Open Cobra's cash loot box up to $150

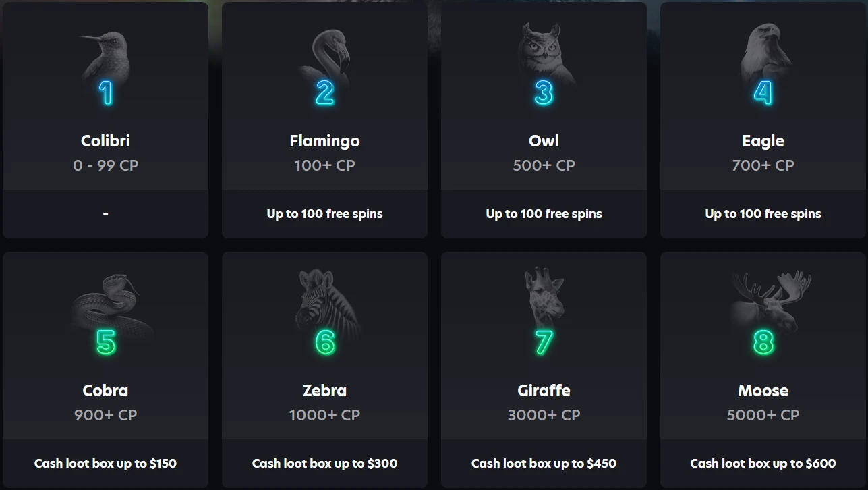click(106, 464)
